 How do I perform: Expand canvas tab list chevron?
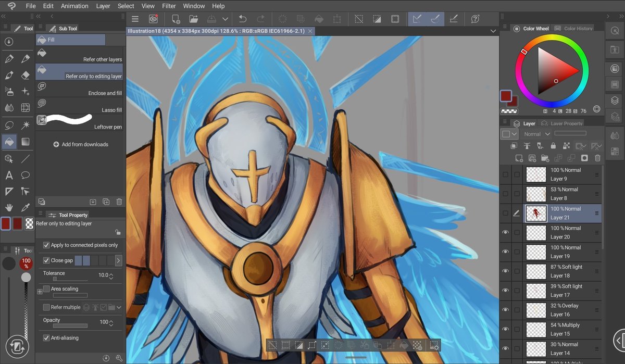pyautogui.click(x=493, y=31)
